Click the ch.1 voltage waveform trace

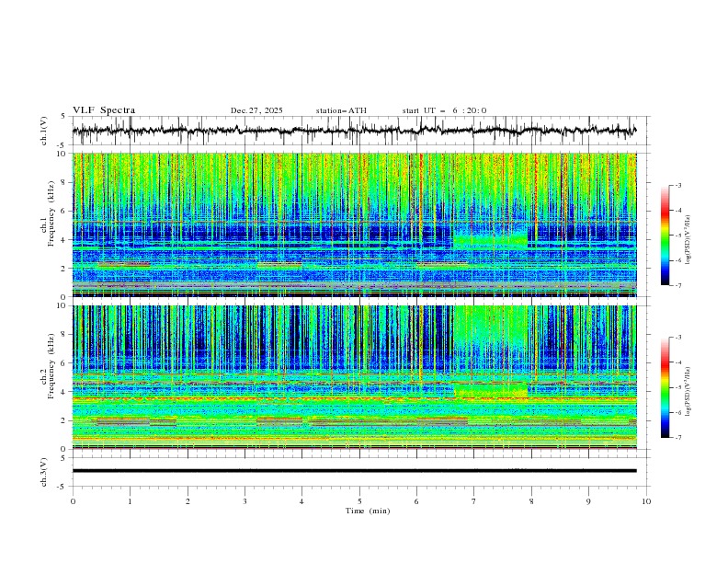[354, 131]
